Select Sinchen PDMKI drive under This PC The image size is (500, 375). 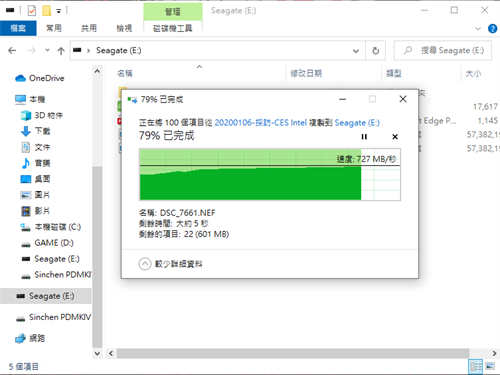[x=56, y=275]
